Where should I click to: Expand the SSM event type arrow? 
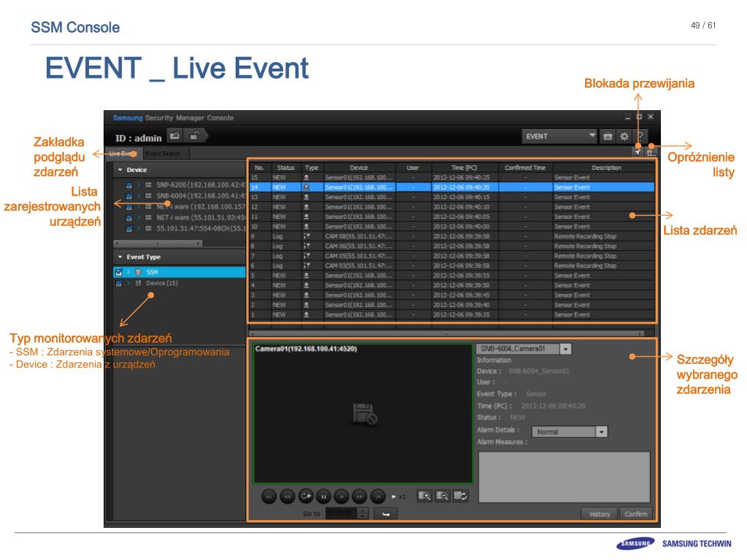[x=128, y=272]
